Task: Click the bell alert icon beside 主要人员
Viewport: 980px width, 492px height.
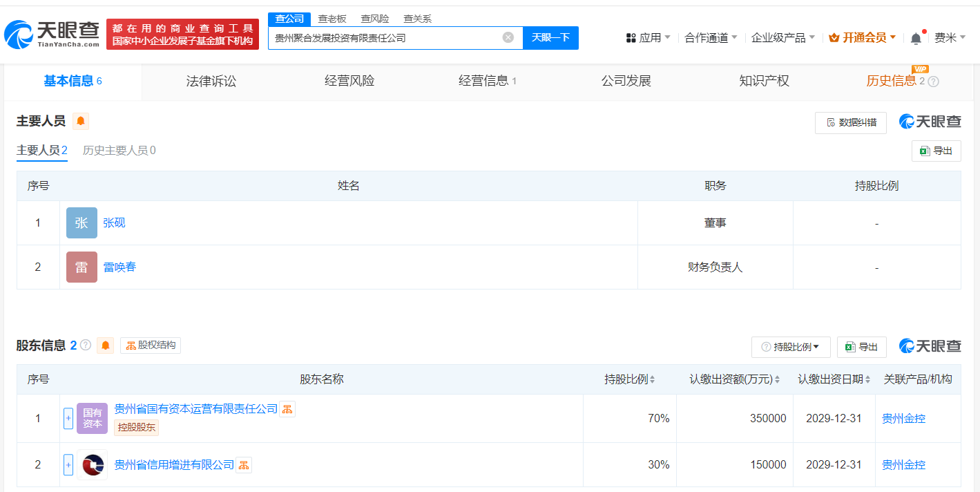Action: pyautogui.click(x=81, y=122)
